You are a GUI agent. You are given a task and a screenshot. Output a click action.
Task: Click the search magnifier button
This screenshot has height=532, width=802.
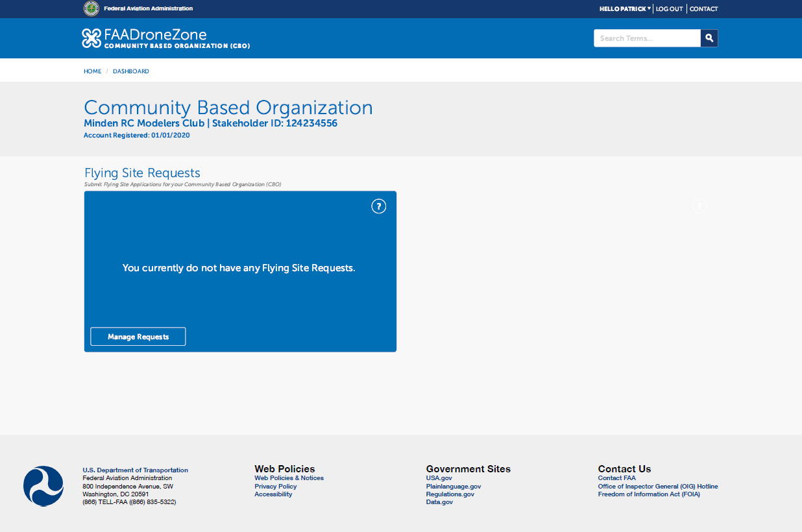(709, 38)
